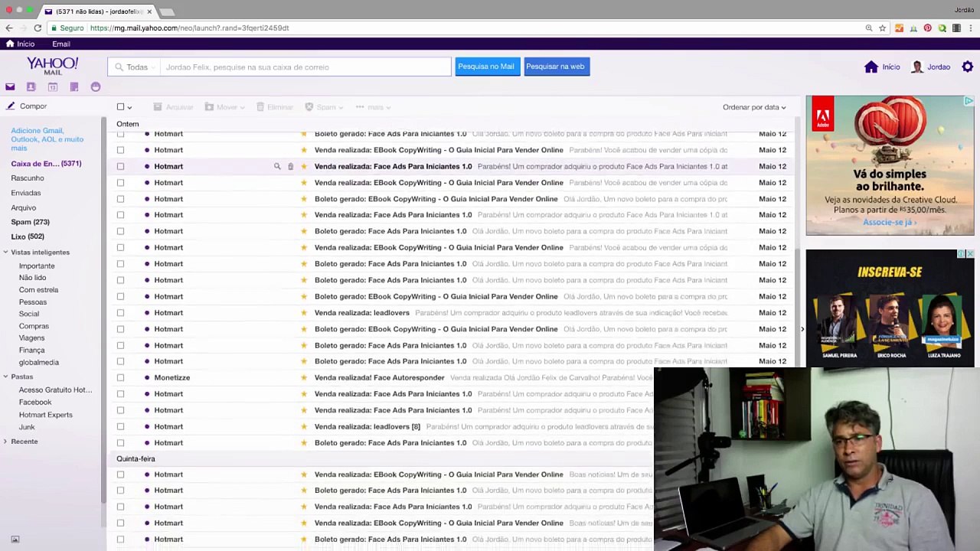
Task: Open the Messenger smiley icon
Action: pos(96,87)
